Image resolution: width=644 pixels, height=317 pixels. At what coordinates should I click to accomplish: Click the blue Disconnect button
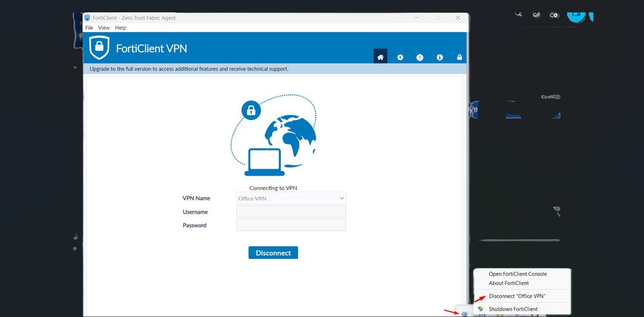click(x=273, y=253)
